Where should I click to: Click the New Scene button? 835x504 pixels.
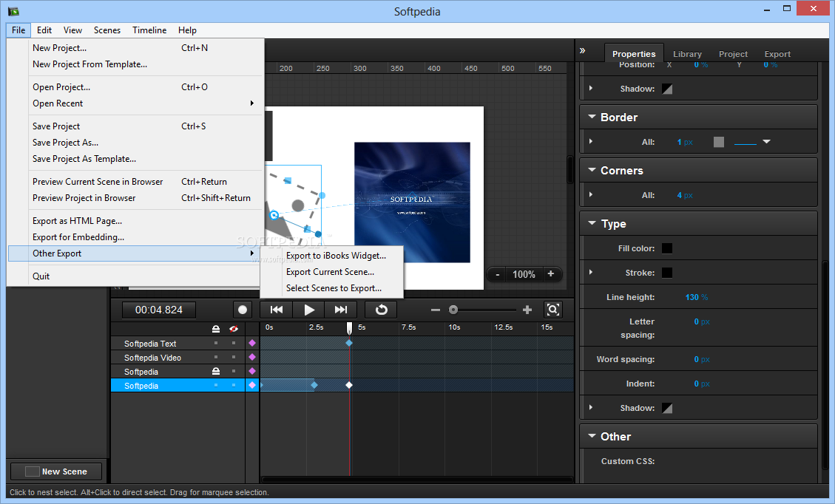click(x=56, y=471)
